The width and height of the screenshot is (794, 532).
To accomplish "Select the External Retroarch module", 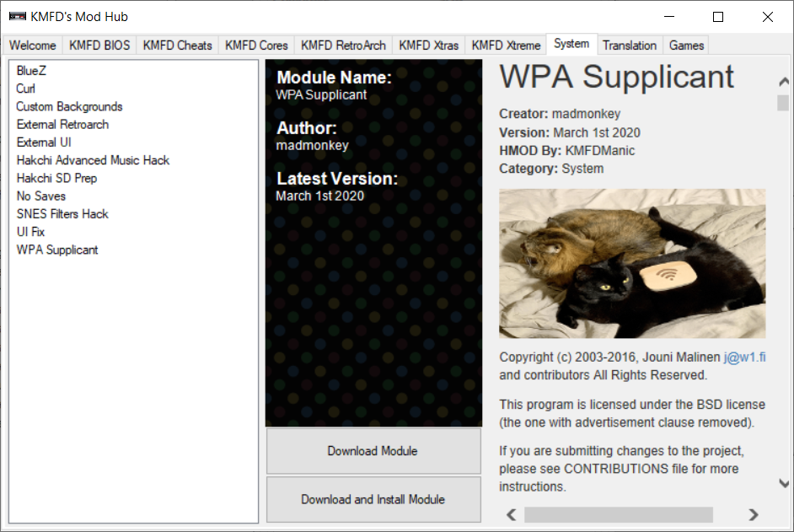I will [62, 124].
